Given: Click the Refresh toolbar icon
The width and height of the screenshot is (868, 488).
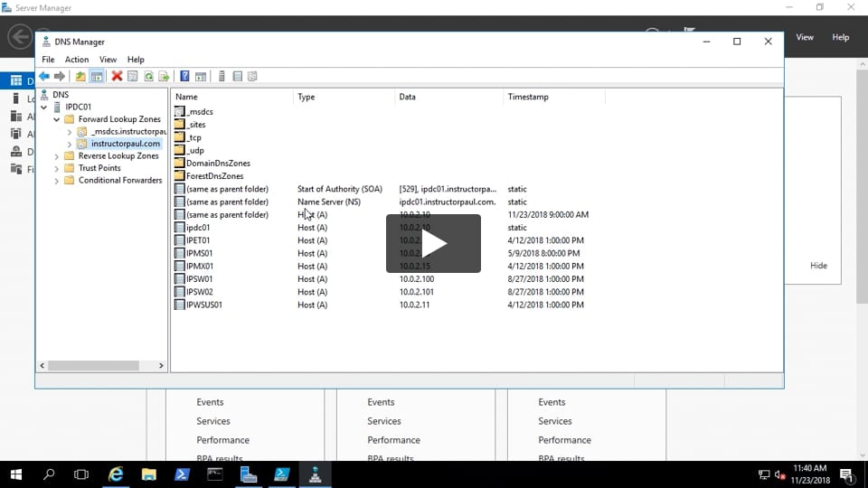Looking at the screenshot, I should click(148, 77).
